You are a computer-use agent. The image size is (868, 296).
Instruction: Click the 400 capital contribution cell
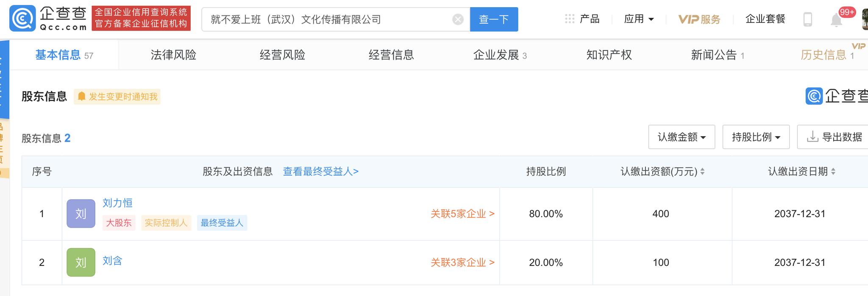pos(661,214)
